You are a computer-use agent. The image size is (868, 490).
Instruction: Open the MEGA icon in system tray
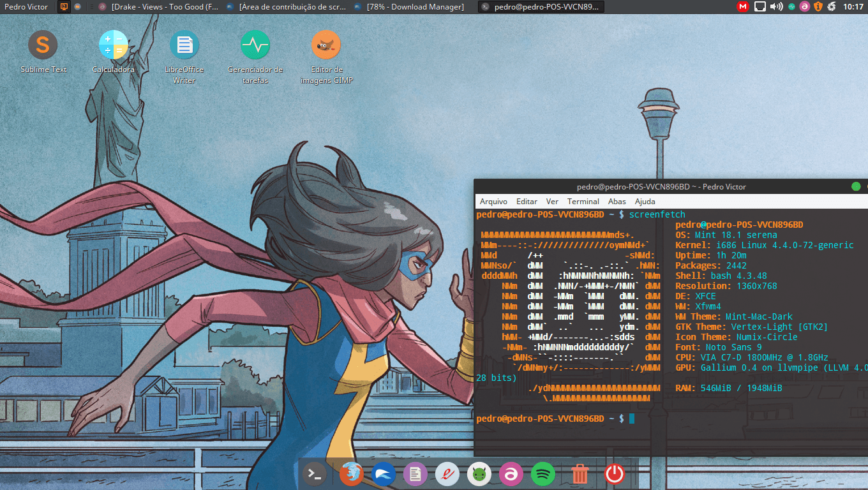tap(742, 6)
